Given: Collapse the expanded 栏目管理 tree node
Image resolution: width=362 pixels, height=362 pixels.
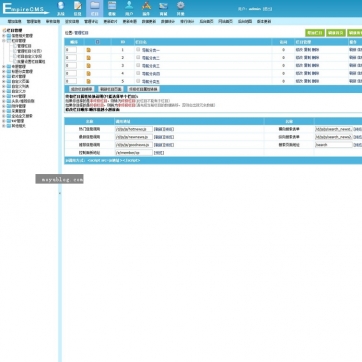Looking at the screenshot, I should pos(4,41).
